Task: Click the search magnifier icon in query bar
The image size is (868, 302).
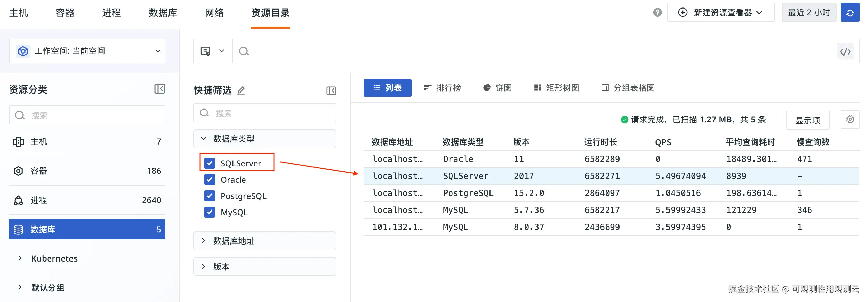Action: (x=244, y=51)
